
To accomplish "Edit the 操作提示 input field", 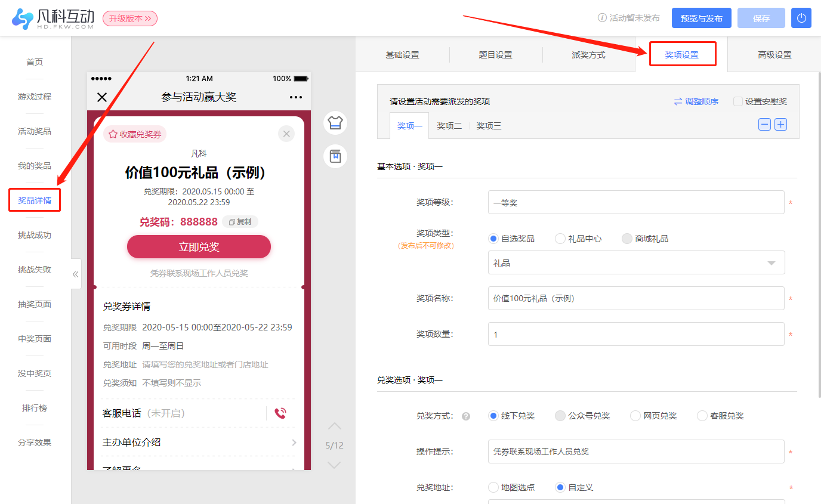I will [x=636, y=452].
